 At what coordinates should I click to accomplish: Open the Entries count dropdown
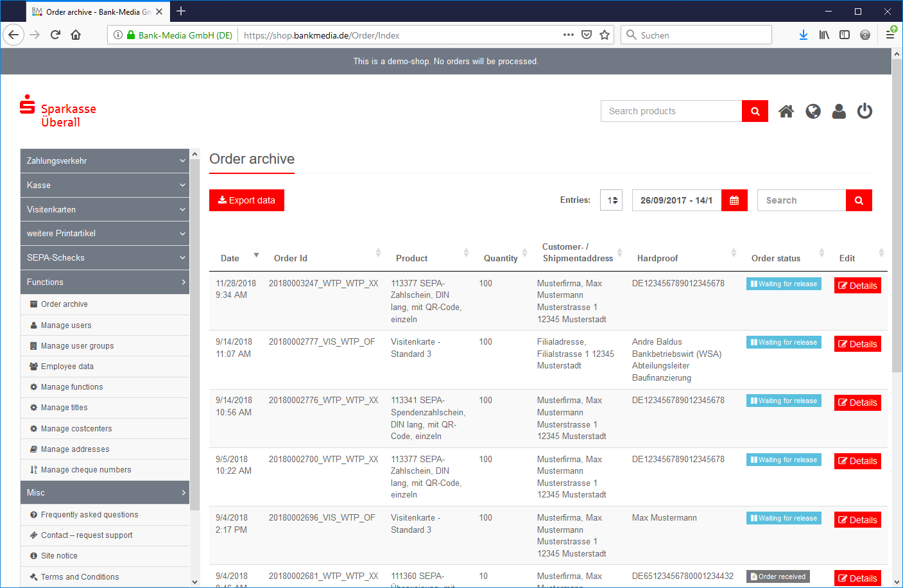[611, 200]
